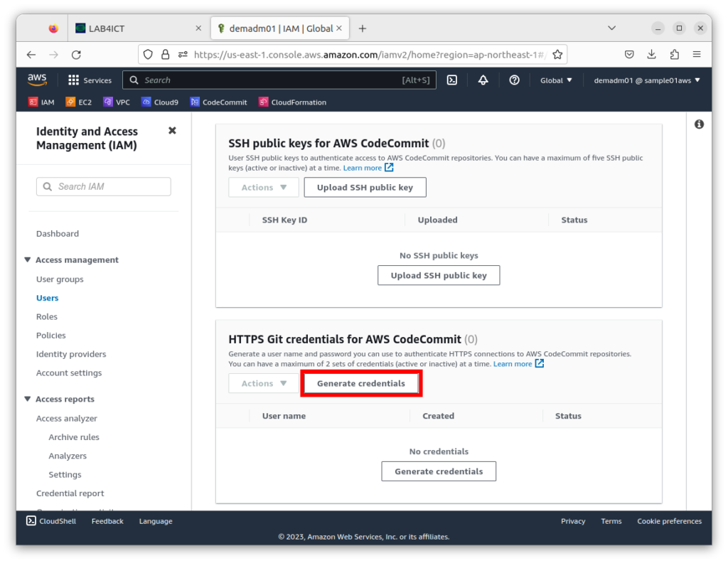Click the notifications bell icon
Image resolution: width=728 pixels, height=563 pixels.
483,80
